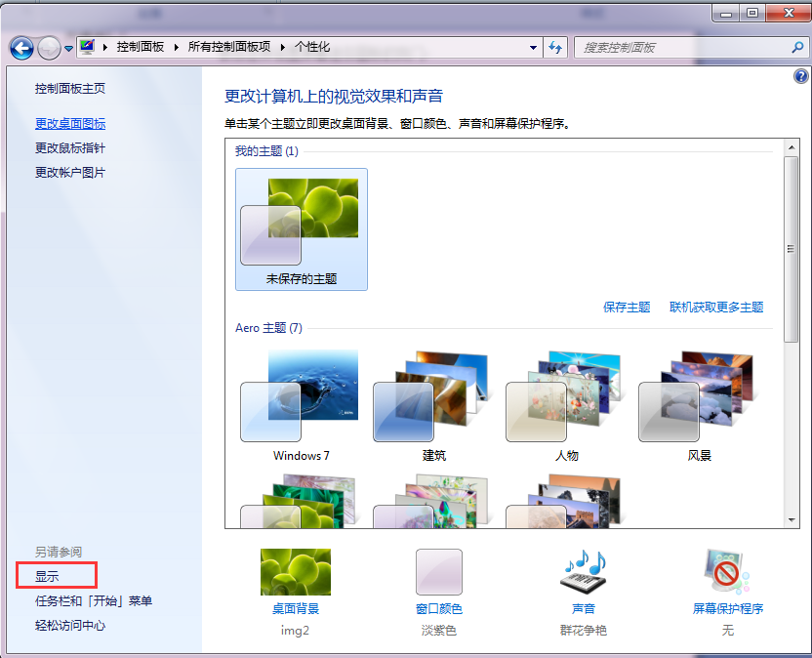
Task: Open Help with the blue question mark
Action: coord(800,77)
